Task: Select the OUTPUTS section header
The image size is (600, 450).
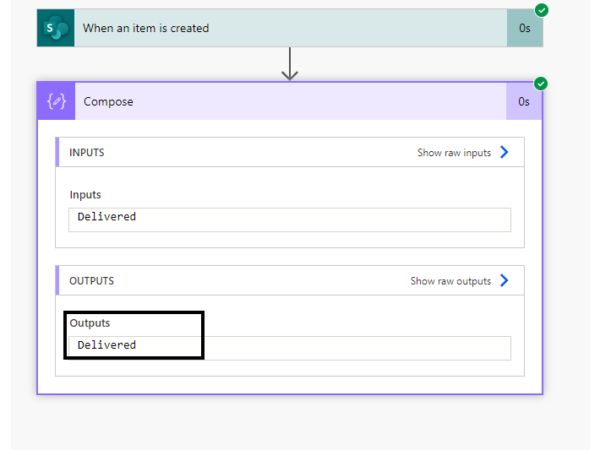Action: [91, 281]
